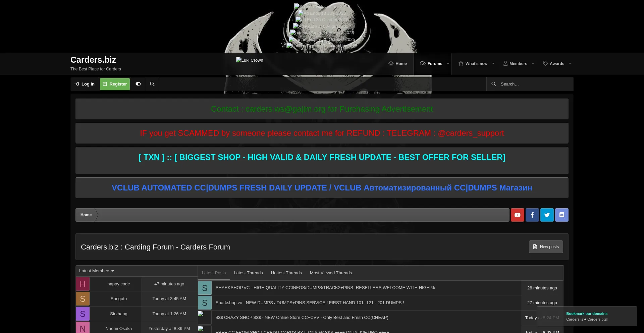644x333 pixels.
Task: Expand the What's new dropdown arrow
Action: [493, 64]
